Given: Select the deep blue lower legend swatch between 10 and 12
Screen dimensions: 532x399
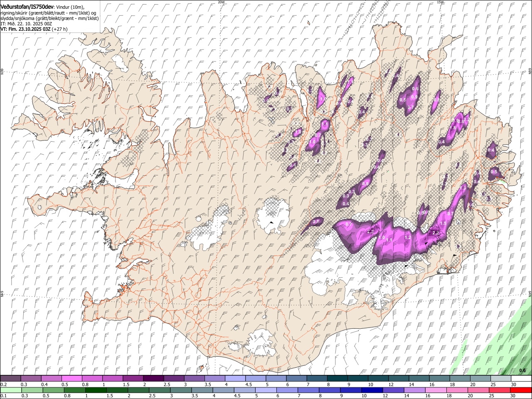Looking at the screenshot, I should point(372,390).
